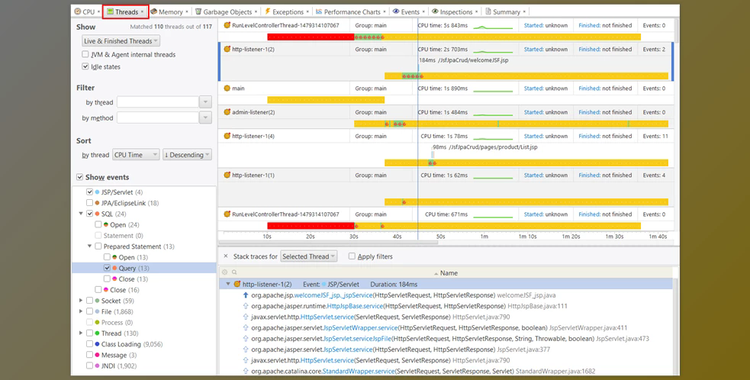Select the http-listener-1(4) thread icon
Image resolution: width=750 pixels, height=380 pixels.
[x=227, y=136]
